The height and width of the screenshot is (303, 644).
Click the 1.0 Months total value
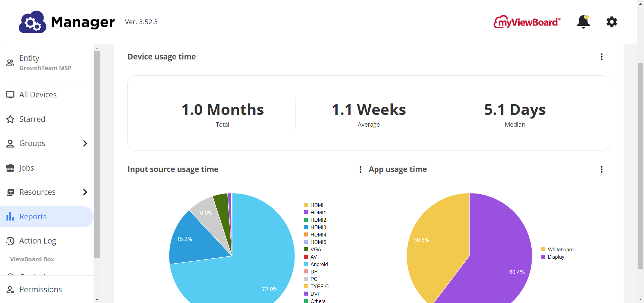(x=223, y=110)
